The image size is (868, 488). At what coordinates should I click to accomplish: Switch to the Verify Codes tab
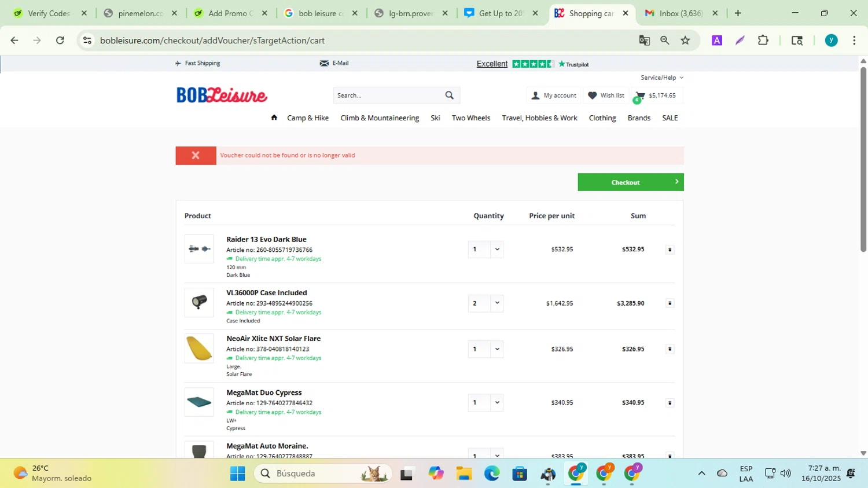pyautogui.click(x=49, y=13)
